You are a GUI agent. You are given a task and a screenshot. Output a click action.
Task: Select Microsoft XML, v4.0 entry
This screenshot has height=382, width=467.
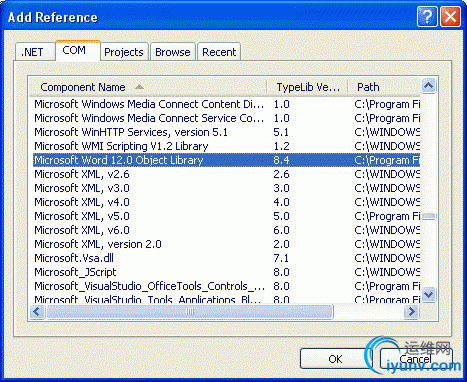(226, 202)
